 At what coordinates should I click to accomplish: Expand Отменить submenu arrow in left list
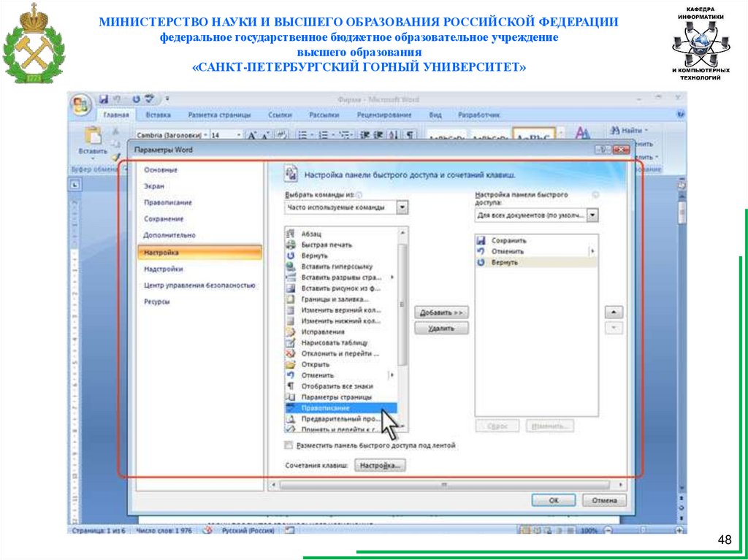tap(392, 375)
